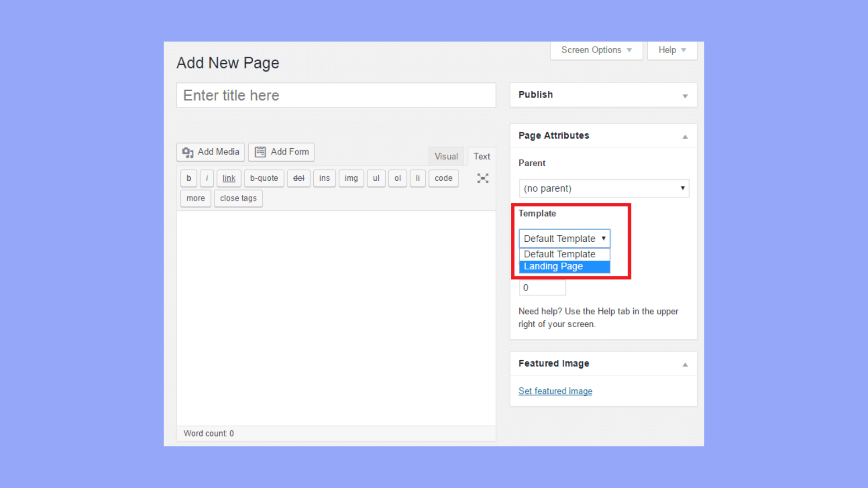Insert italic tag with i button

coord(207,178)
